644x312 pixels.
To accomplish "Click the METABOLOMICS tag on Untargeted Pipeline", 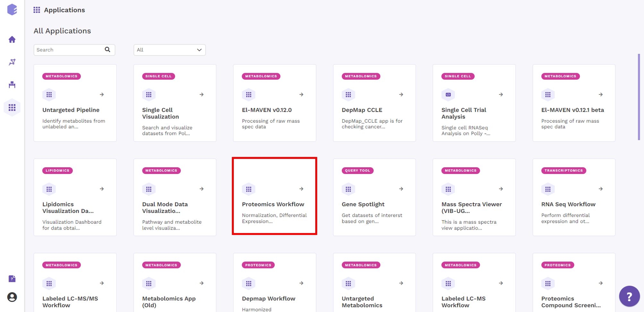I will [61, 76].
